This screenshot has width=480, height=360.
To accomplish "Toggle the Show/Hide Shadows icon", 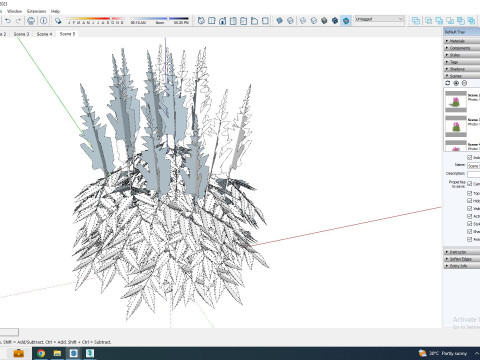I will pyautogui.click(x=58, y=21).
